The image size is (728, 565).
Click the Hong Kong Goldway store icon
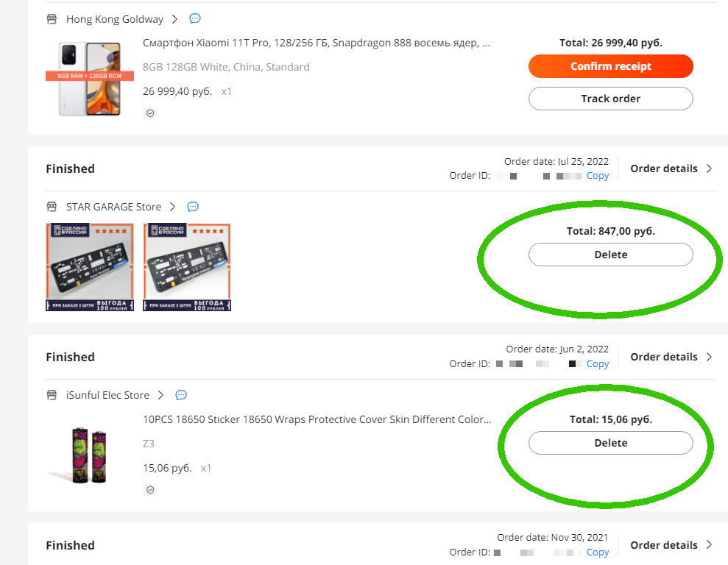tap(52, 19)
